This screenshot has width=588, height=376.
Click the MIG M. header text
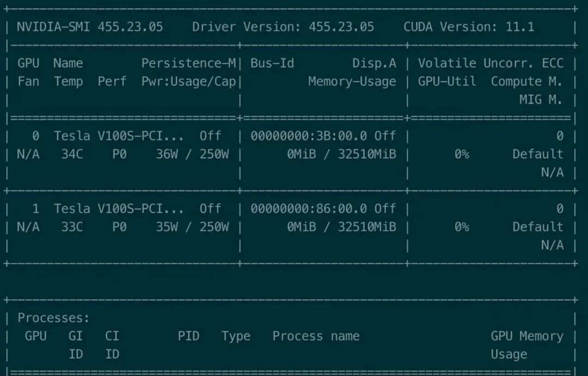point(541,100)
